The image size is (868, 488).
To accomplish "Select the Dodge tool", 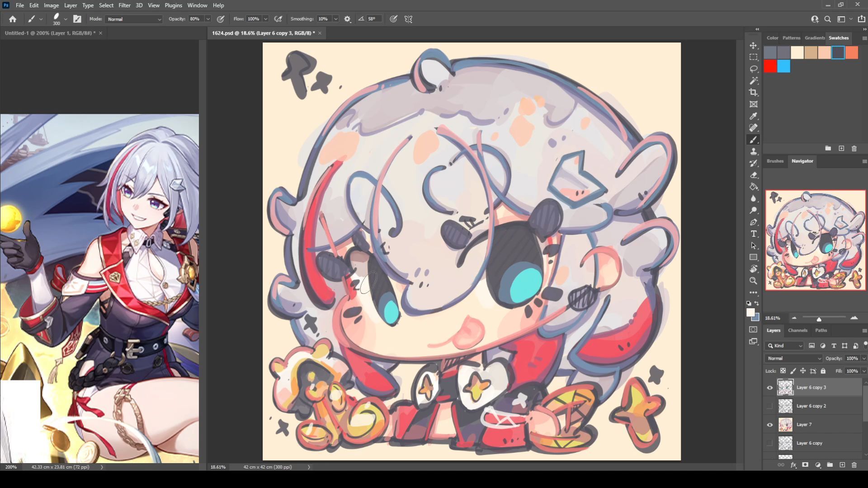I will tap(753, 210).
